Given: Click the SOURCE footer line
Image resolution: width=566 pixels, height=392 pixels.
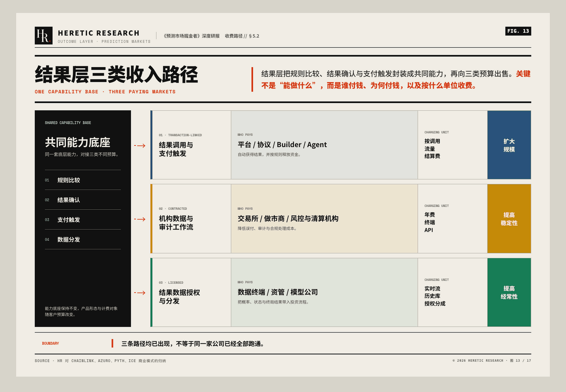Looking at the screenshot, I should [100, 361].
